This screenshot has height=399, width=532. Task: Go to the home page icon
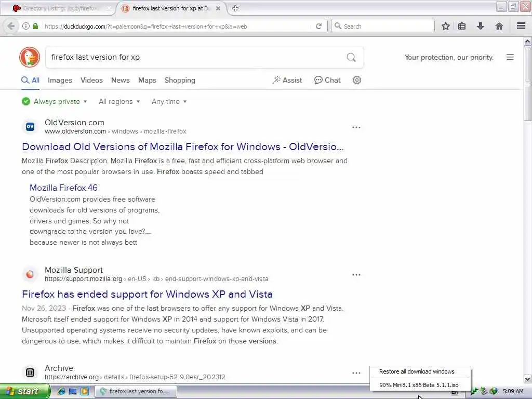pyautogui.click(x=499, y=26)
